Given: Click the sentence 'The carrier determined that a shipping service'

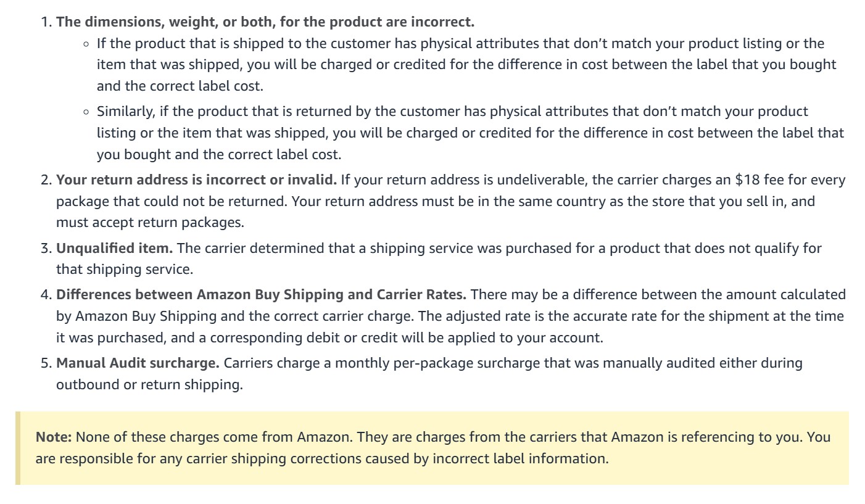Looking at the screenshot, I should pyautogui.click(x=439, y=259).
